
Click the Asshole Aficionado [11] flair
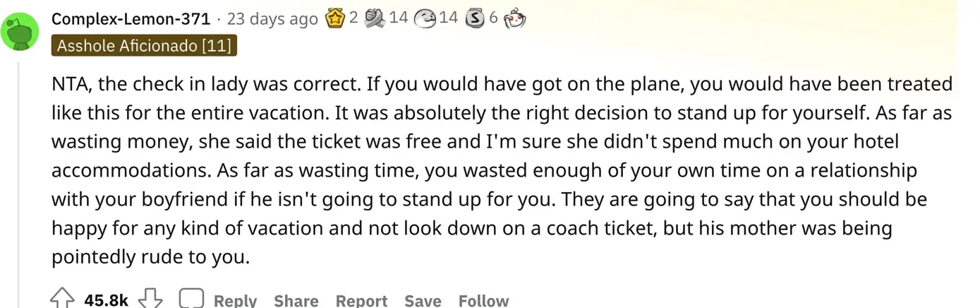[x=145, y=46]
